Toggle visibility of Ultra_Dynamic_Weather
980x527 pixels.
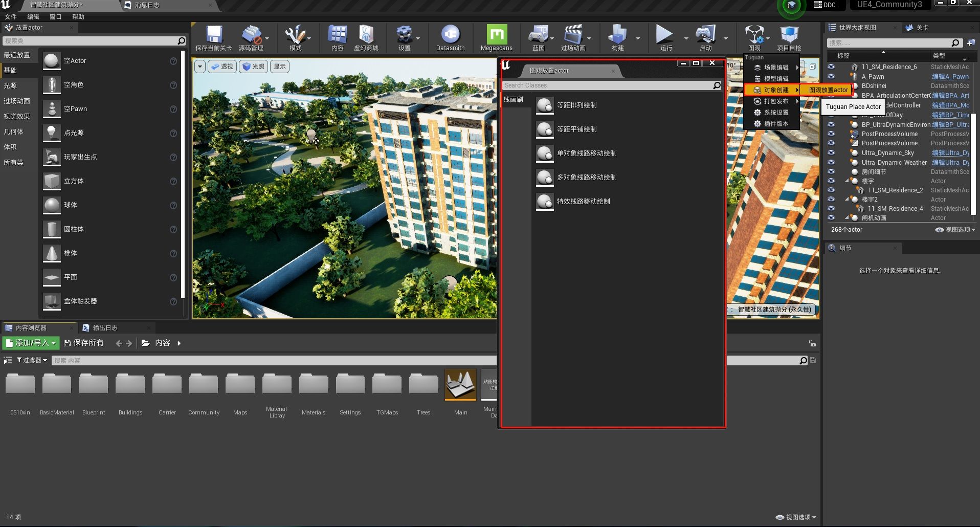pos(831,162)
